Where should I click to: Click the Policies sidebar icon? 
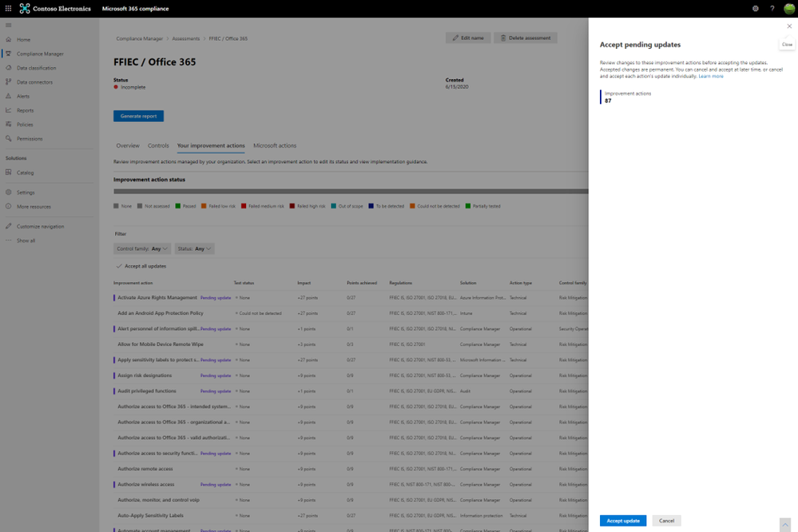9,125
